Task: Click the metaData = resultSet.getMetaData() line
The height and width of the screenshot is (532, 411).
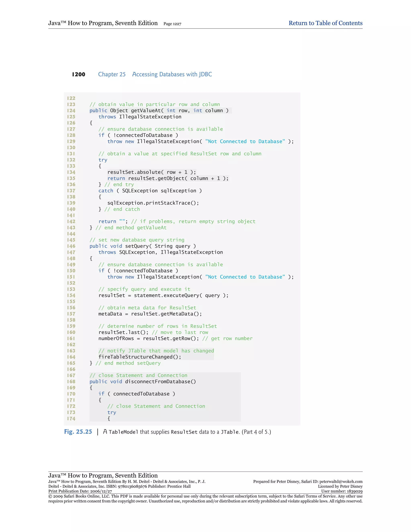Action: pos(150,314)
